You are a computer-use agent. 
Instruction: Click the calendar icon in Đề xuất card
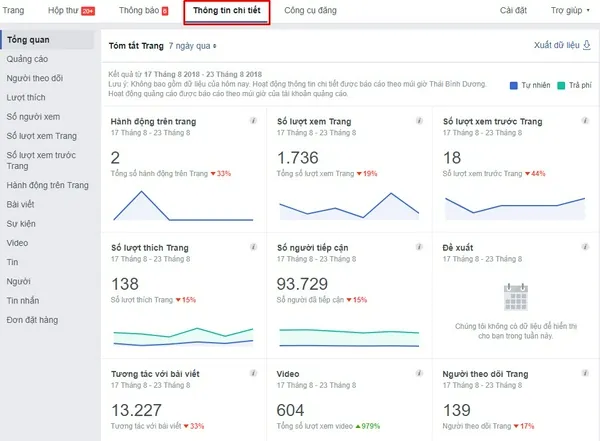coord(515,297)
